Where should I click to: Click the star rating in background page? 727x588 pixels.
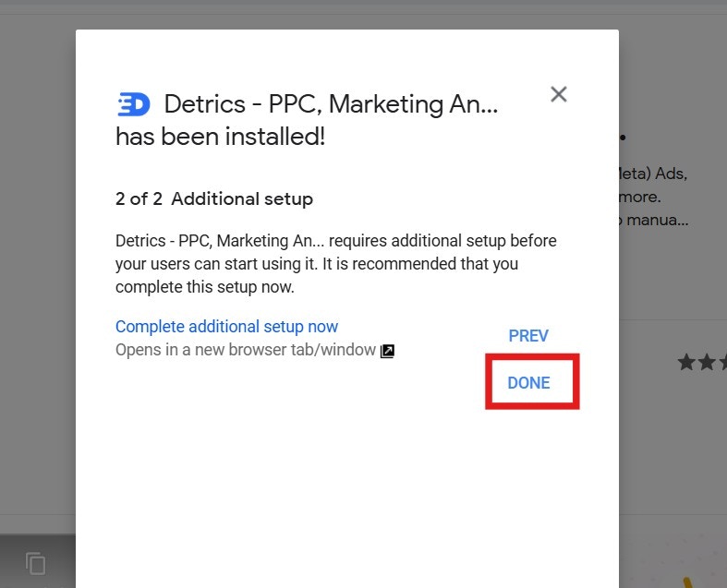click(702, 363)
